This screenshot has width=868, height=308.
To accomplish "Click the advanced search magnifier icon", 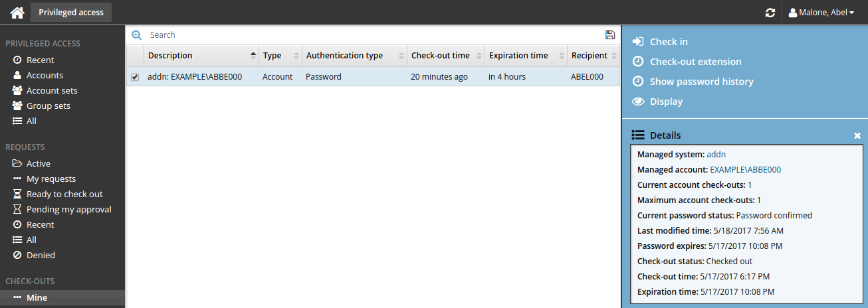I will (x=137, y=35).
